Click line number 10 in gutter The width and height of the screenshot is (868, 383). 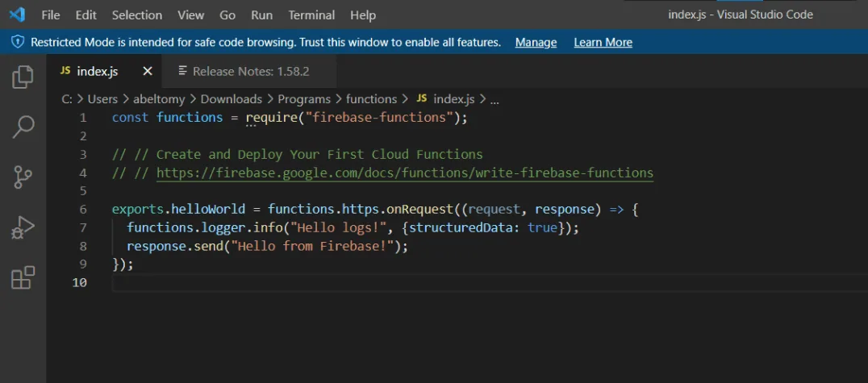click(x=79, y=282)
